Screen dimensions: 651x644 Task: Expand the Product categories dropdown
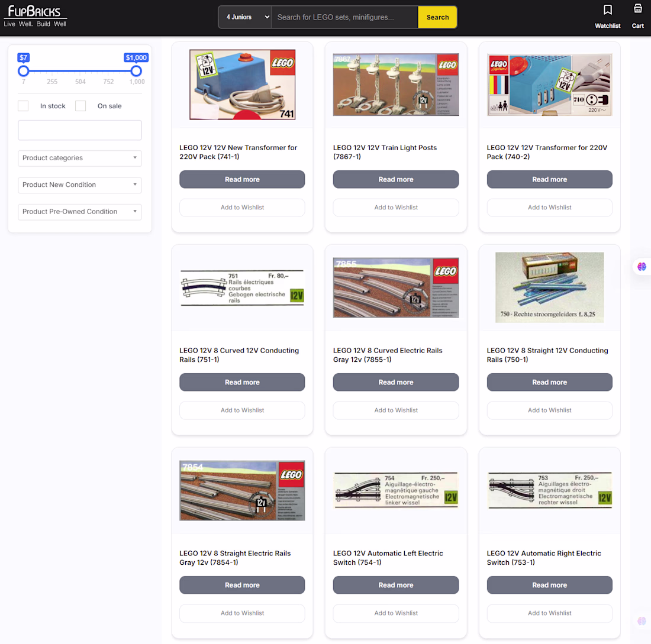80,158
